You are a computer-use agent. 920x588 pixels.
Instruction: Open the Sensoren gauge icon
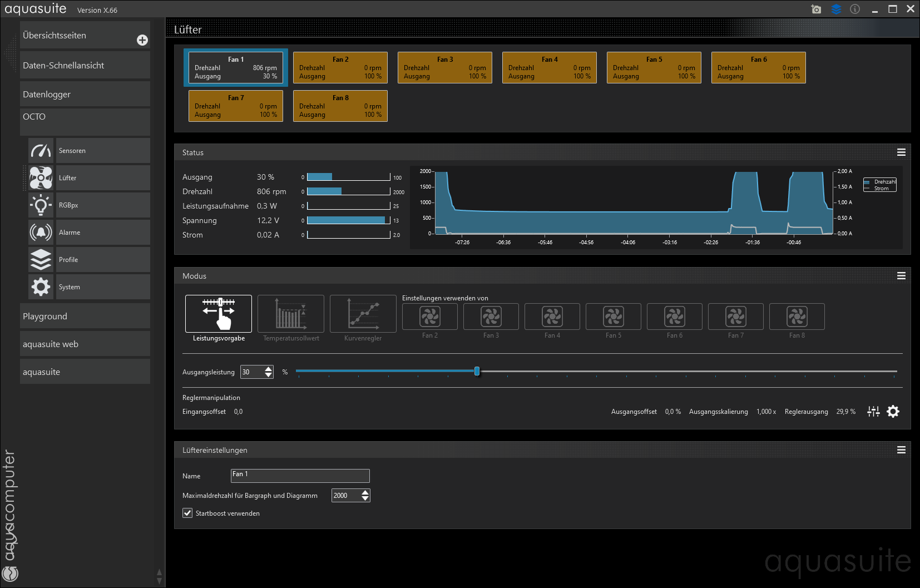[x=41, y=151]
